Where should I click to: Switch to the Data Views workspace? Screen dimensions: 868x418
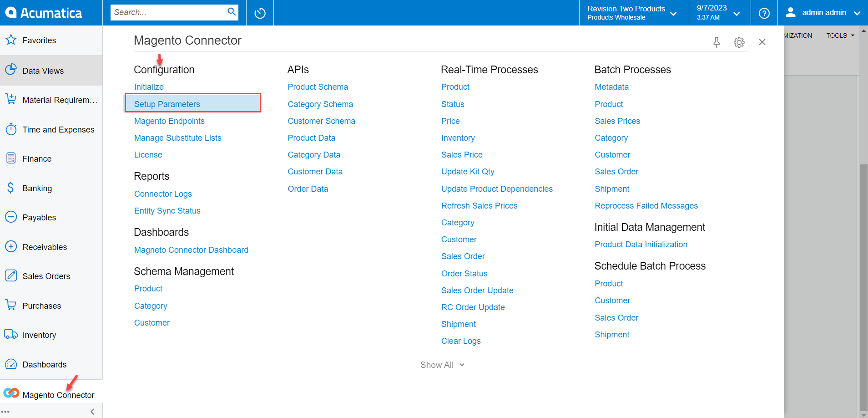pos(42,71)
